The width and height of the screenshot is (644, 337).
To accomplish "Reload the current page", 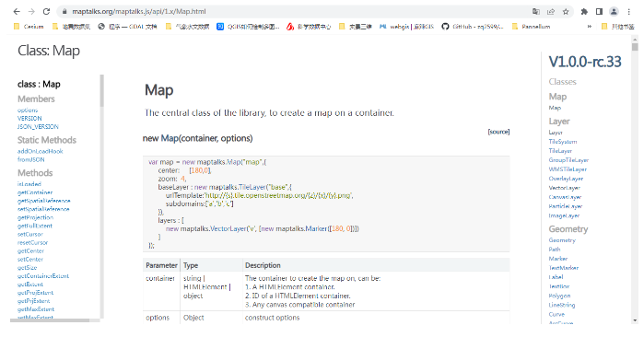I will [46, 11].
